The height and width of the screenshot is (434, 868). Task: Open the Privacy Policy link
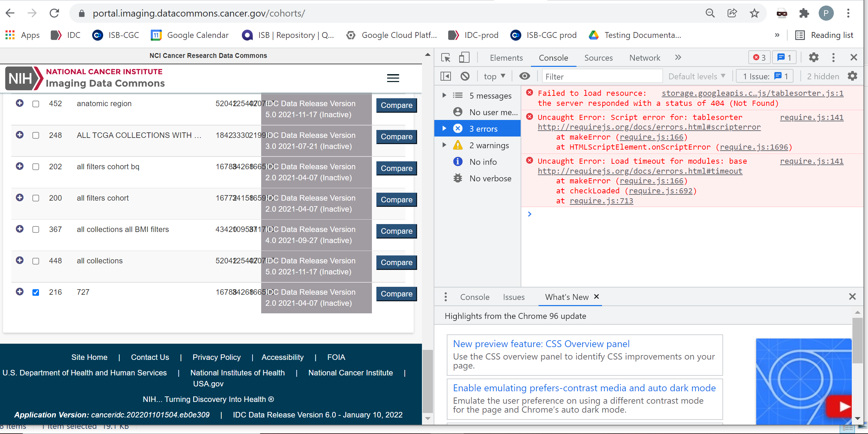[x=217, y=357]
